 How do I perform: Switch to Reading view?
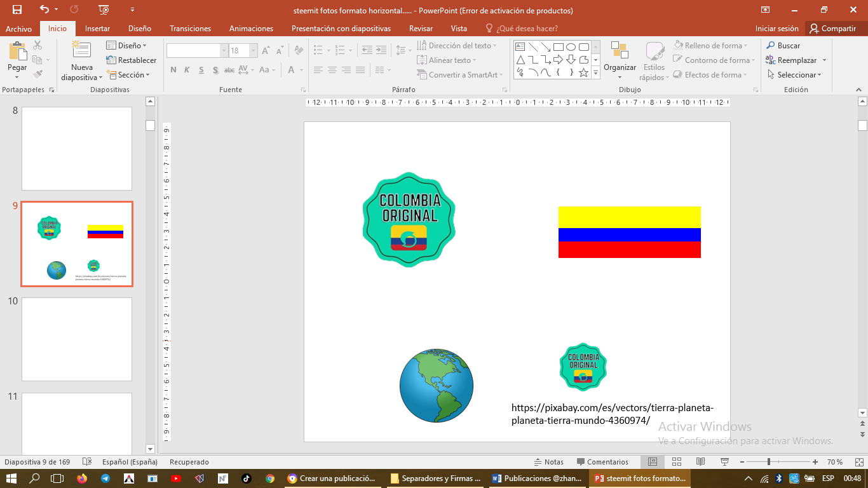click(x=700, y=462)
